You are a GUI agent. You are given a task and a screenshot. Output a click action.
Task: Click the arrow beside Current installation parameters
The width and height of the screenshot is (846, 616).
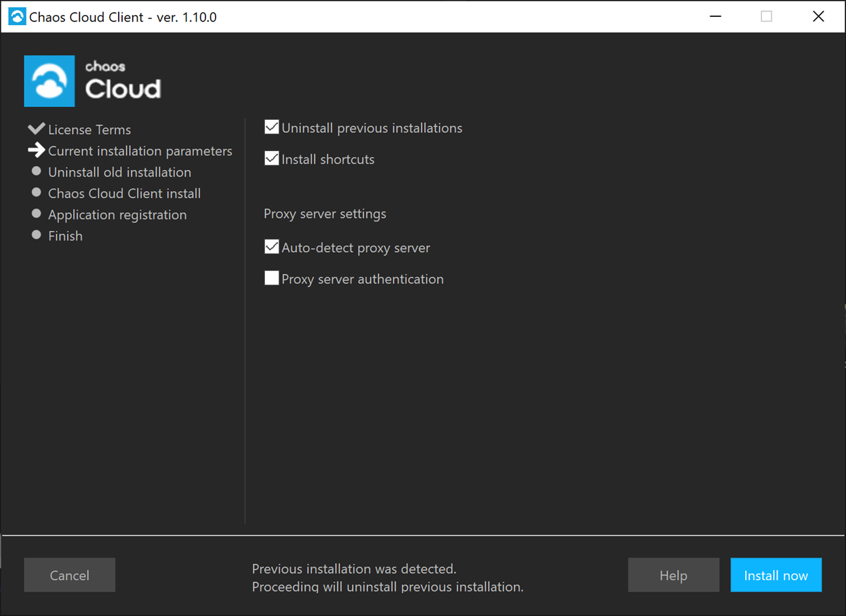pos(37,150)
